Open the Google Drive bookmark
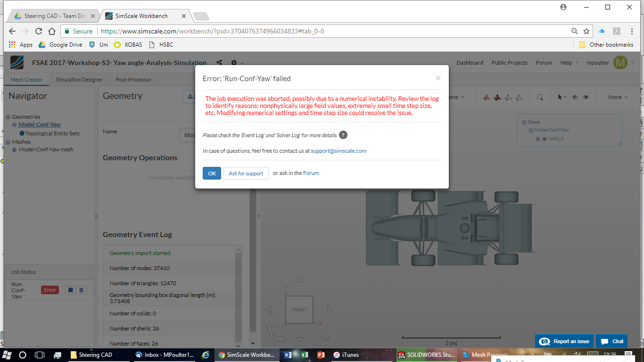This screenshot has height=362, width=644. [x=60, y=45]
